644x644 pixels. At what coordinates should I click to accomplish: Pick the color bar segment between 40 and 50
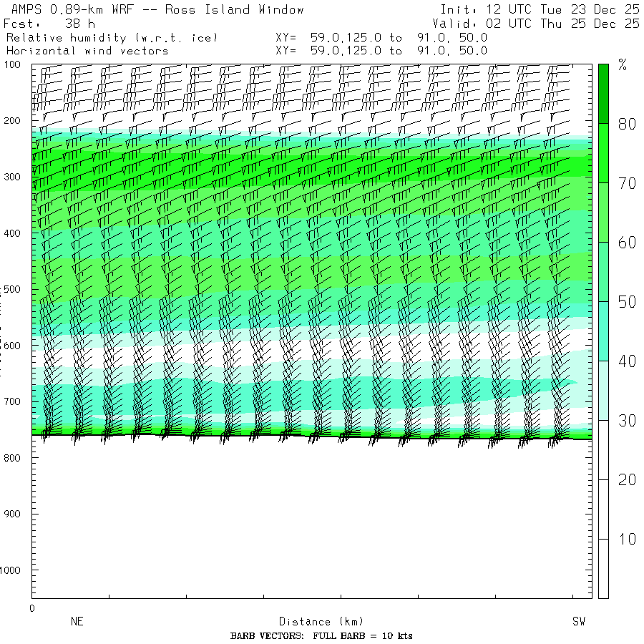tap(603, 331)
